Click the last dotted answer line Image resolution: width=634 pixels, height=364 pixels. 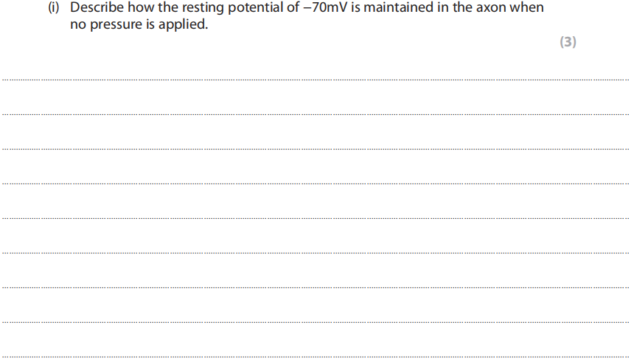[x=316, y=357]
